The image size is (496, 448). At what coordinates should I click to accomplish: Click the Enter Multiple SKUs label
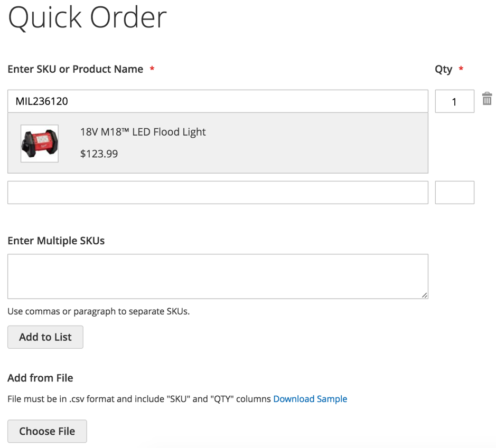(x=56, y=241)
